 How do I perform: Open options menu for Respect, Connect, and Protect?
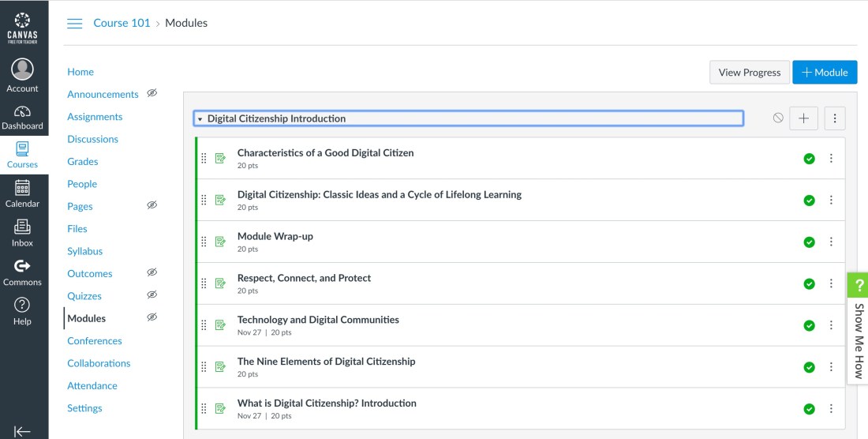[x=831, y=283]
